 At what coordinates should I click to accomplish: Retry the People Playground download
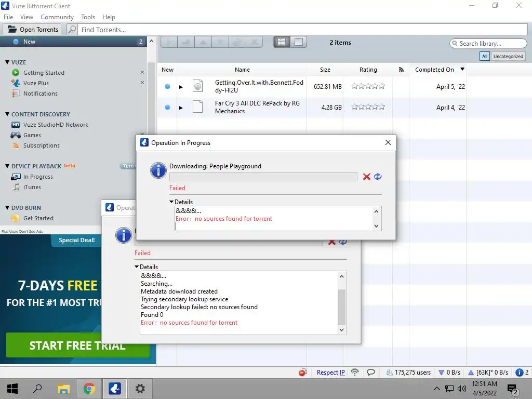click(378, 177)
